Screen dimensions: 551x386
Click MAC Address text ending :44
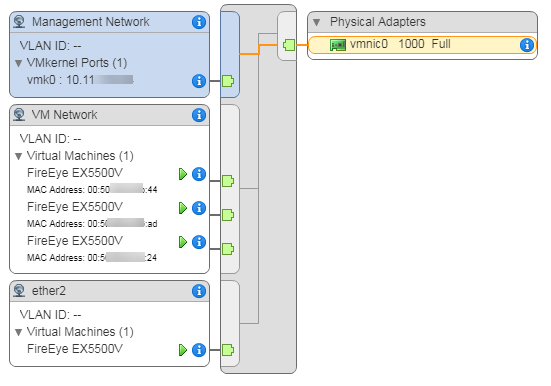coord(92,190)
